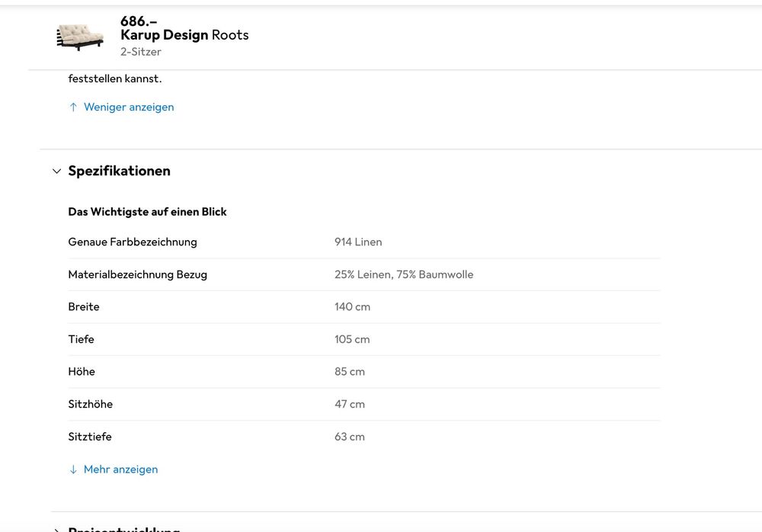Click the 'Weniger anzeigen' link
Image resolution: width=762 pixels, height=532 pixels.
tap(129, 107)
